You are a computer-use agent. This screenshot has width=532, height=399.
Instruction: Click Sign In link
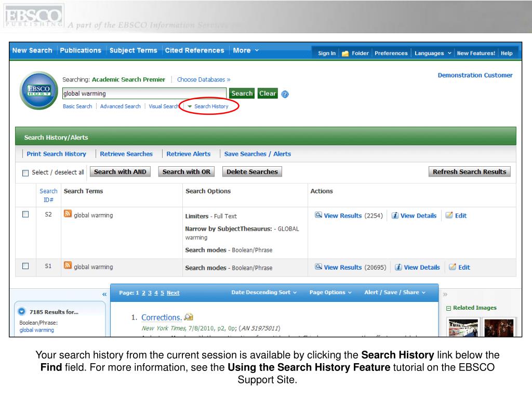click(x=327, y=54)
